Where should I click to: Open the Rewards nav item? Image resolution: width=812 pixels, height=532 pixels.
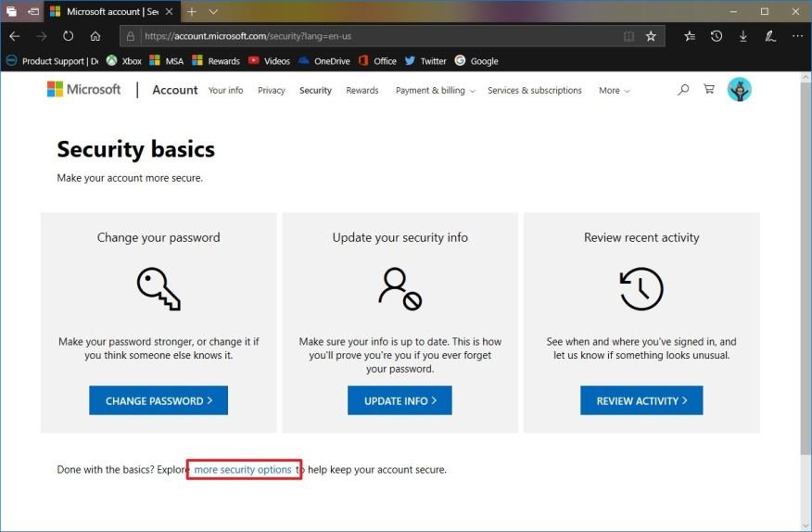(x=362, y=91)
